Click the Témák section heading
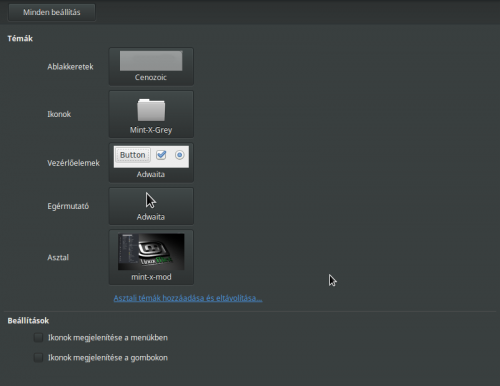Image resolution: width=500 pixels, height=386 pixels. [x=20, y=39]
